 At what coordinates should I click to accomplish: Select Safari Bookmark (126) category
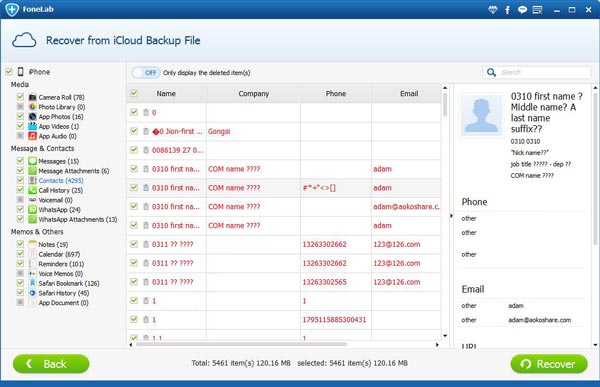[69, 283]
